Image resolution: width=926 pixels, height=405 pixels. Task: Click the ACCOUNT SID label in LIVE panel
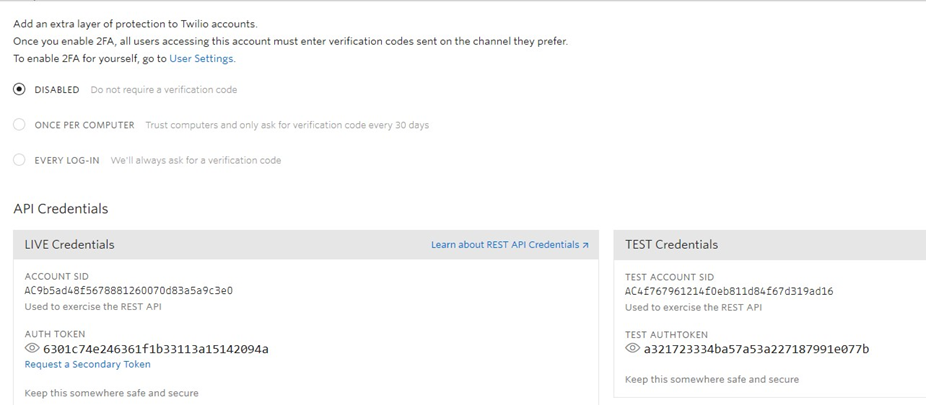click(x=56, y=277)
